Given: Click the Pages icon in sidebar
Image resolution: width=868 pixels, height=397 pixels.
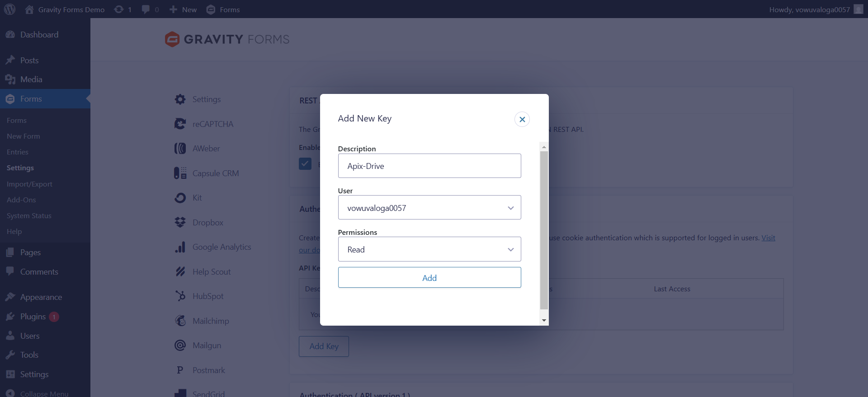Looking at the screenshot, I should [x=10, y=252].
